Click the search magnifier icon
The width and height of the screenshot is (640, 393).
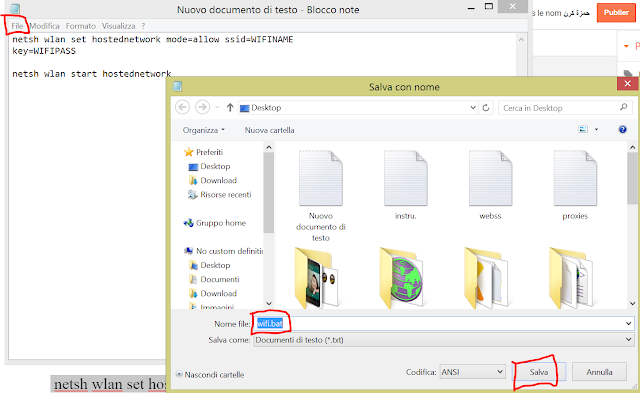tap(623, 107)
